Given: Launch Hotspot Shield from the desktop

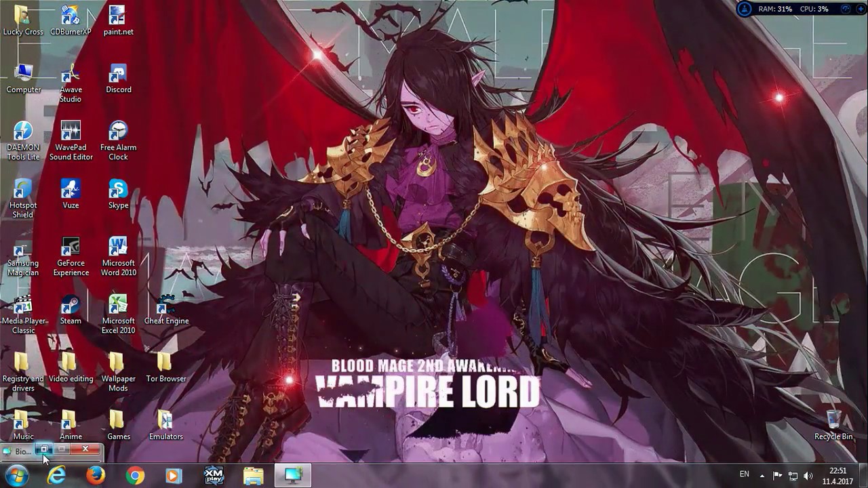Looking at the screenshot, I should (23, 199).
